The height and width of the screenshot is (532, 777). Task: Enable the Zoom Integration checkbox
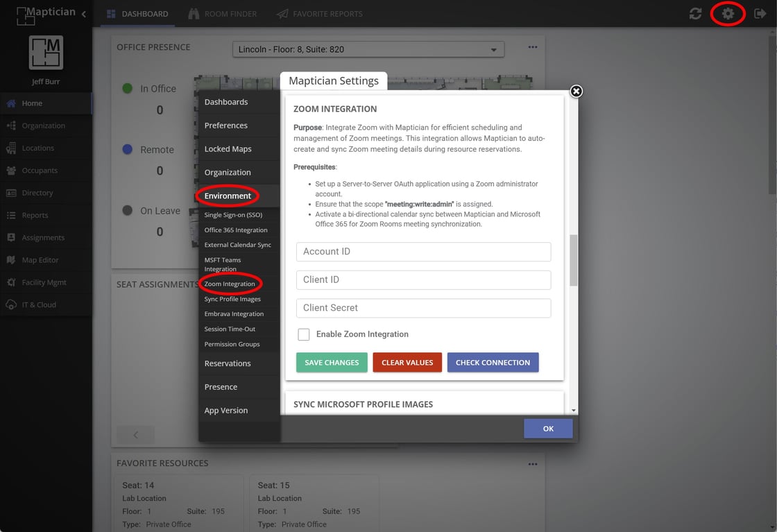(x=304, y=334)
